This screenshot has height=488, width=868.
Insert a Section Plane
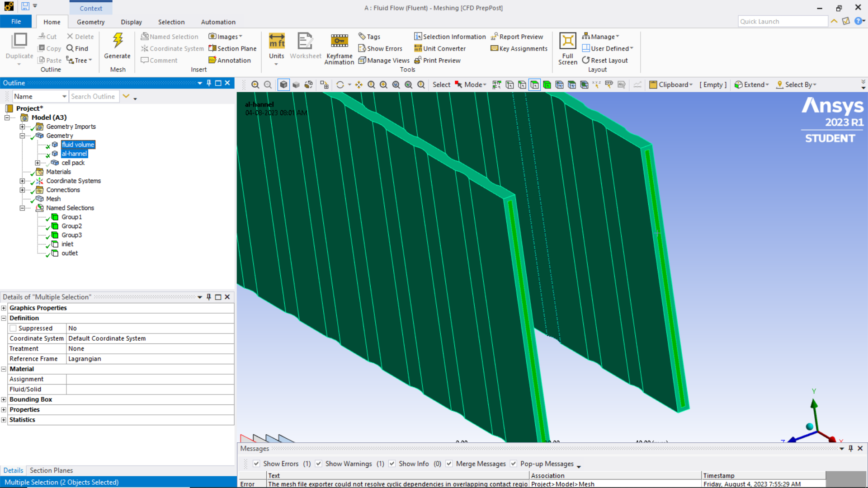pyautogui.click(x=232, y=48)
